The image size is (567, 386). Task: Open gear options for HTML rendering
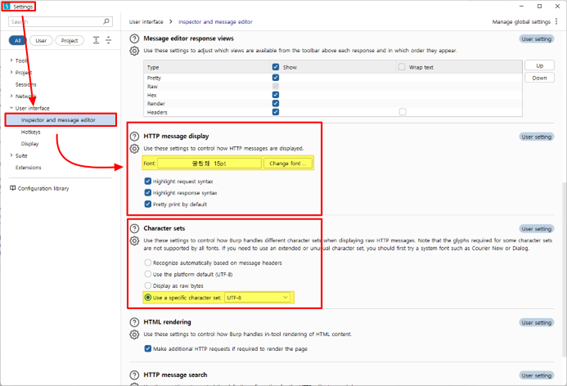[134, 334]
